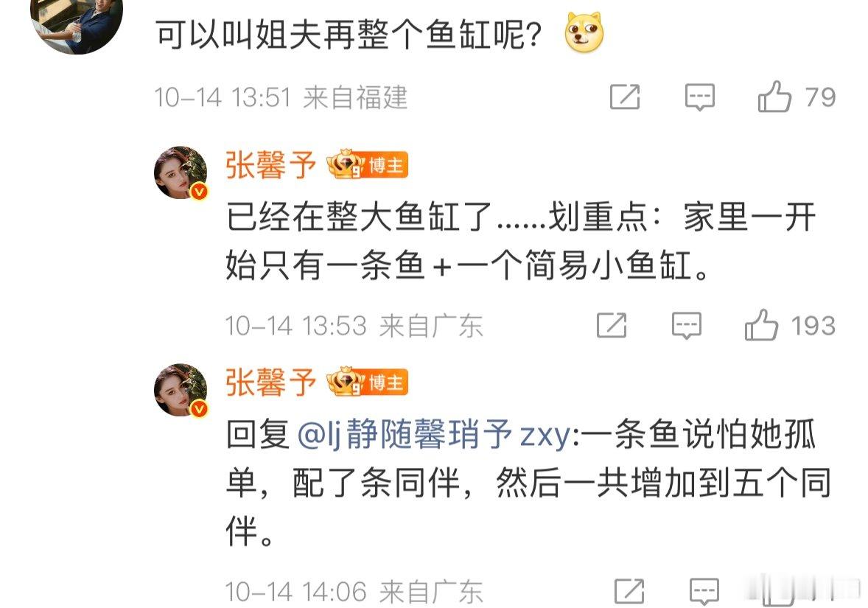Open reply icon on the 13:51 comment
Image resolution: width=868 pixels, height=608 pixels.
coord(700,97)
